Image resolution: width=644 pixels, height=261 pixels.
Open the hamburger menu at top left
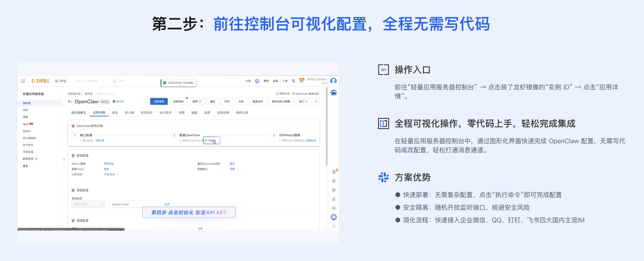[23, 81]
